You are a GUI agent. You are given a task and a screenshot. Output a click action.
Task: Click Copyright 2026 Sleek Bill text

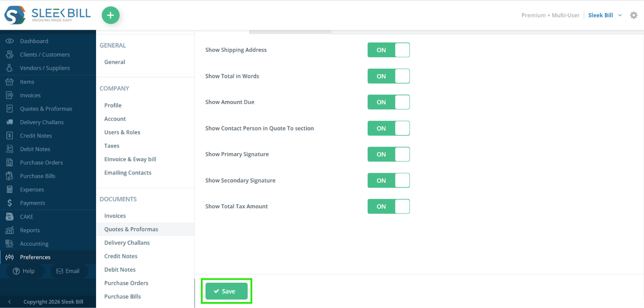53,302
